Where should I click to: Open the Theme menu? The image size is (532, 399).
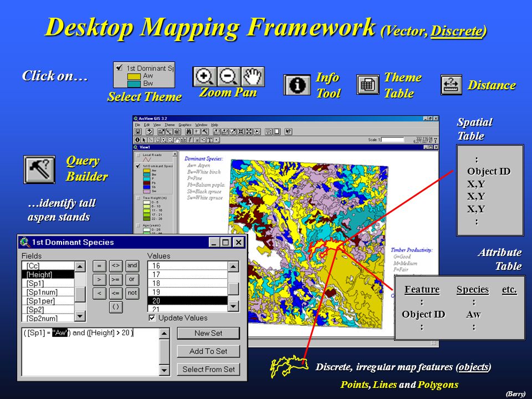[170, 125]
